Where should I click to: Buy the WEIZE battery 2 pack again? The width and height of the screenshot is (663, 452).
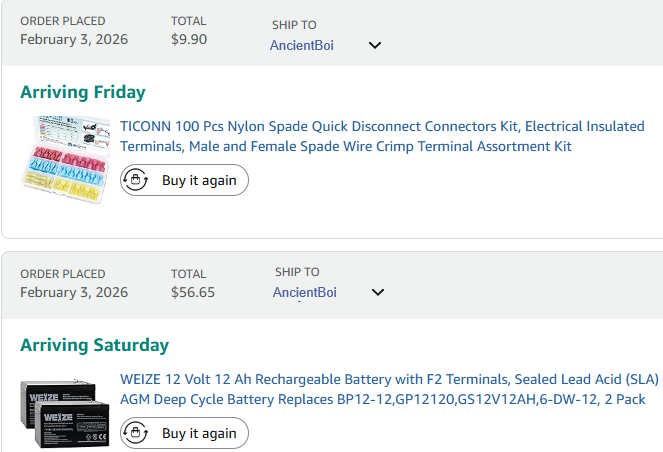coord(184,433)
